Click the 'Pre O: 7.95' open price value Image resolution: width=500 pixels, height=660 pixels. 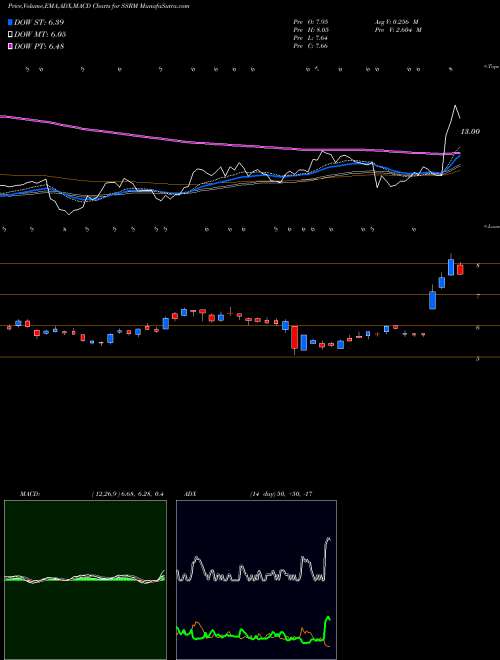311,21
